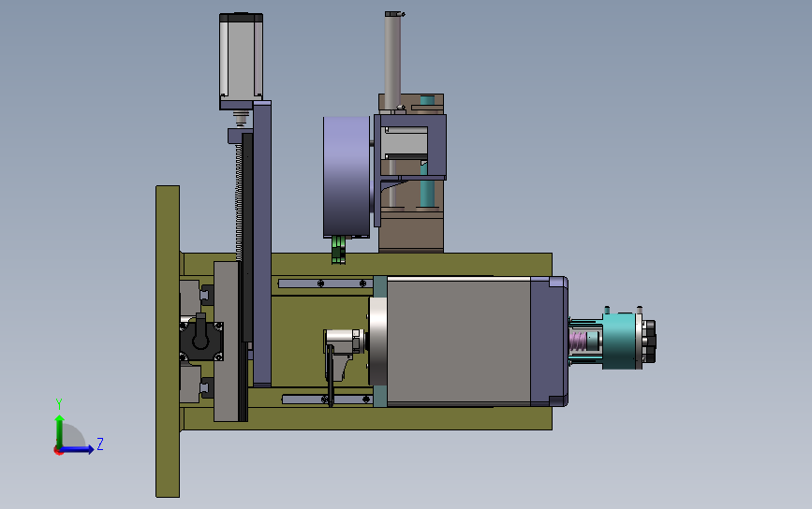Select the small silver cylinder near motor flange

343,341
